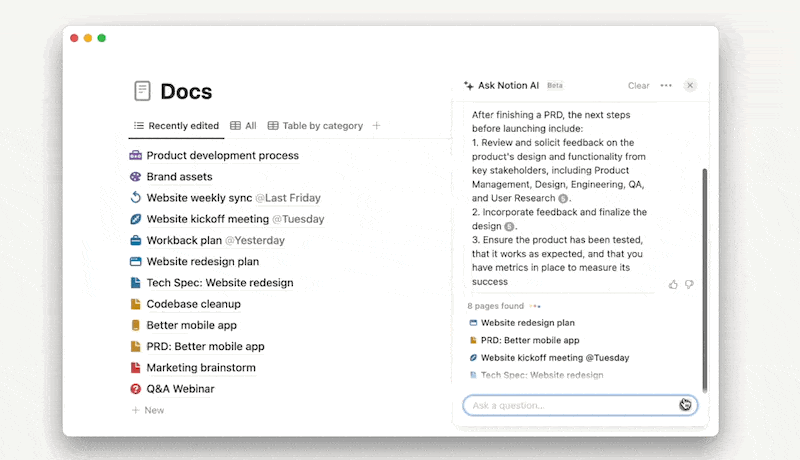Switch to Table by category view
800x460 pixels.
coord(315,126)
